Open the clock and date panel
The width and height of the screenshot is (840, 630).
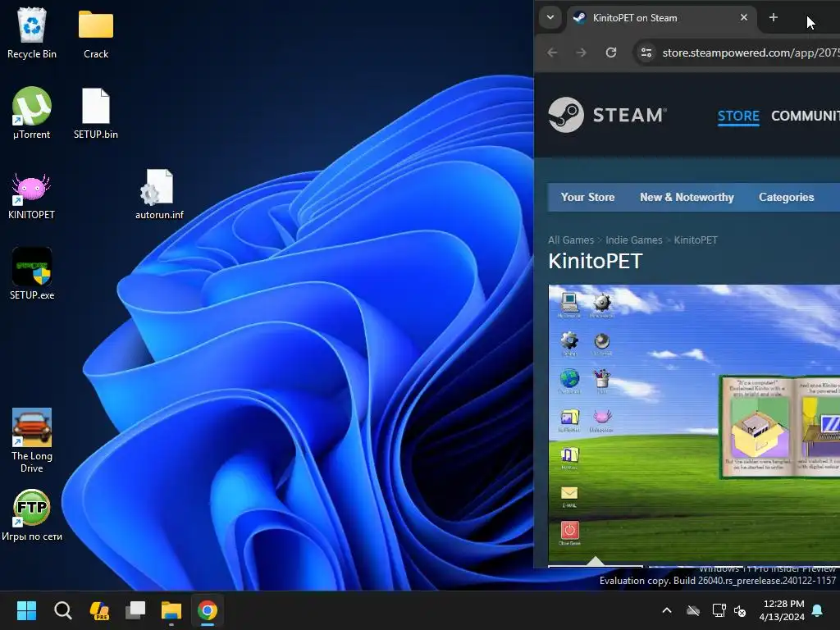(782, 610)
